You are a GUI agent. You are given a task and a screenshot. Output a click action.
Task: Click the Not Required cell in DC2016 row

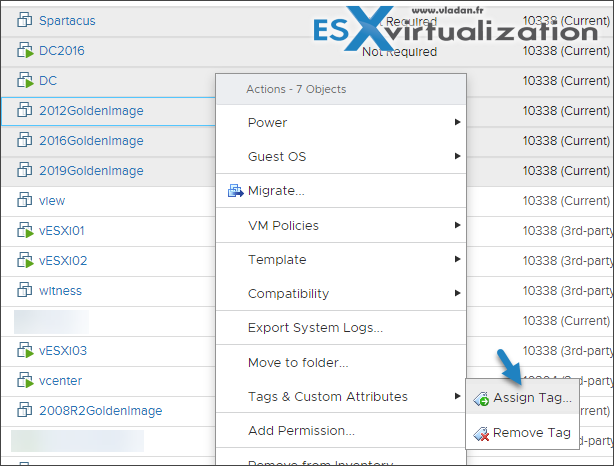[x=399, y=52]
